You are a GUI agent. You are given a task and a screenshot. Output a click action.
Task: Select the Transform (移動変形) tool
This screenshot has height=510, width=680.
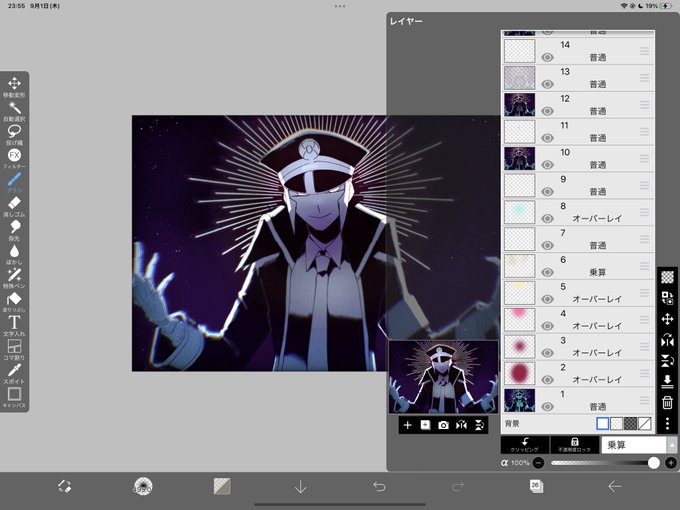tap(14, 87)
